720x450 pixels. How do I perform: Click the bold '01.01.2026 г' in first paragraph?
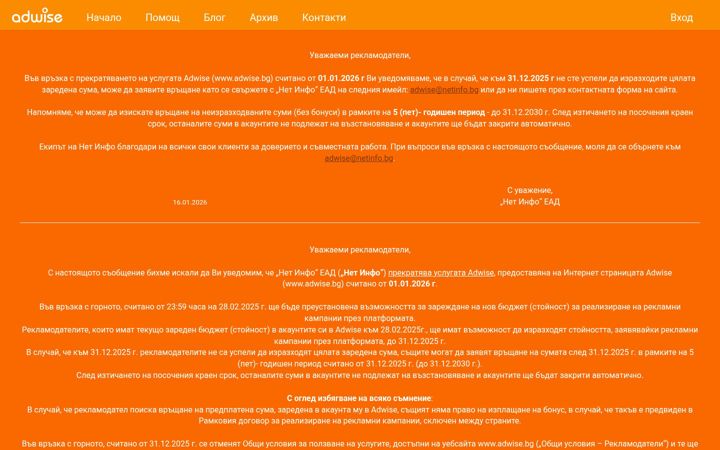tap(341, 79)
